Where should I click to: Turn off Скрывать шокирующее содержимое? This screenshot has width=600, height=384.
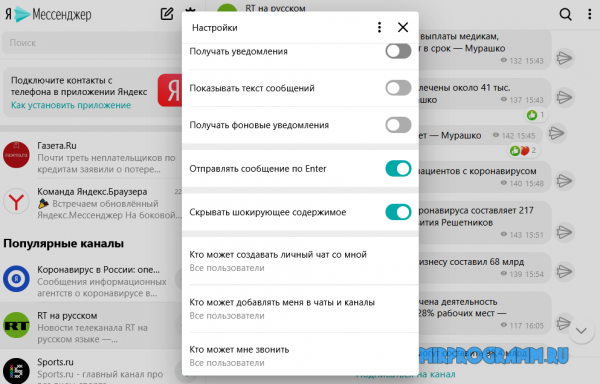pyautogui.click(x=398, y=212)
